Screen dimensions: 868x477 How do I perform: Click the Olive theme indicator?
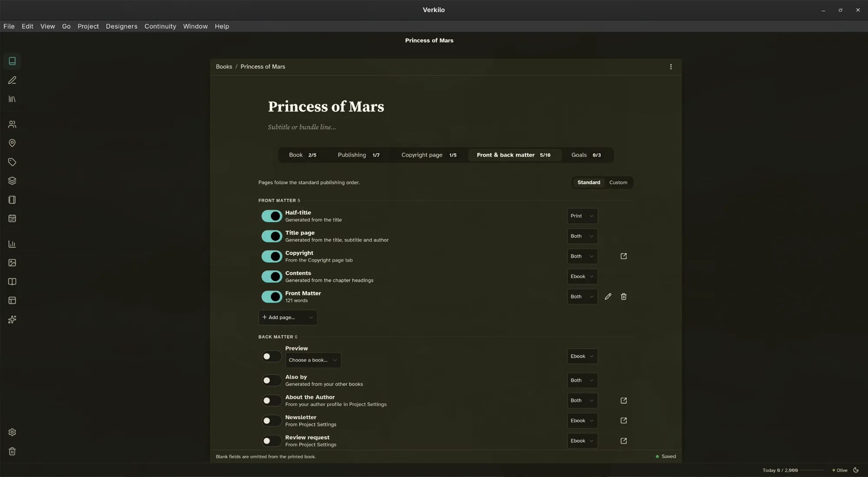pyautogui.click(x=840, y=470)
